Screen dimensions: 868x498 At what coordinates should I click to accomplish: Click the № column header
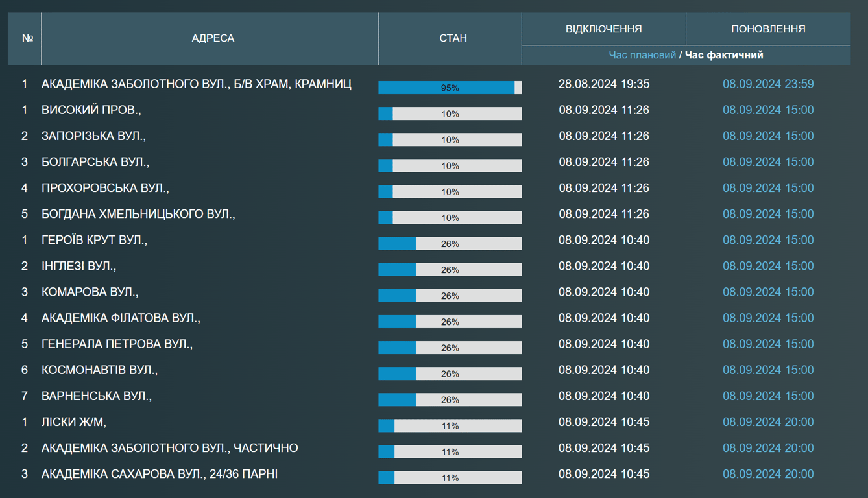(27, 38)
